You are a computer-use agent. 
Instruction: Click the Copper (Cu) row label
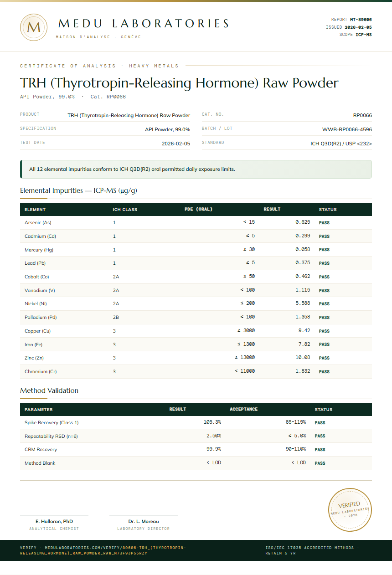click(x=38, y=331)
